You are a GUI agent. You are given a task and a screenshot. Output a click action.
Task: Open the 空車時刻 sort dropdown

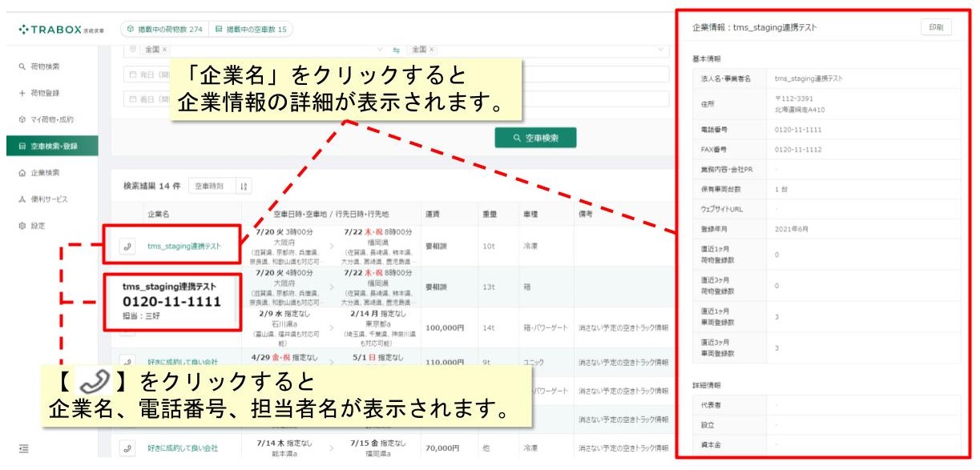pos(212,186)
